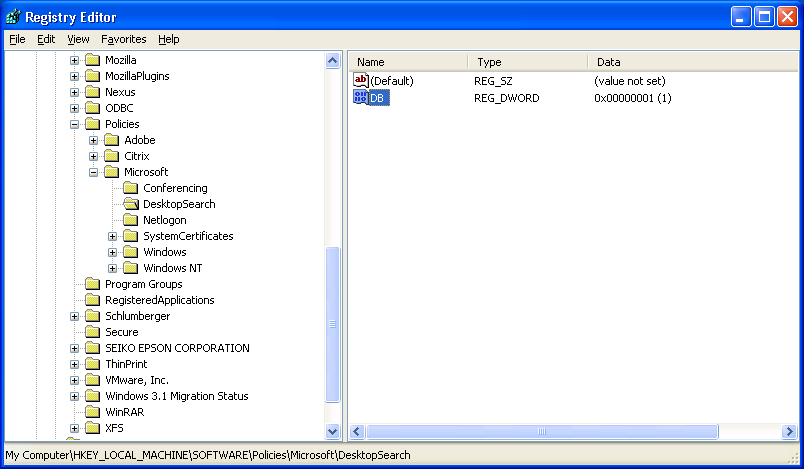
Task: Select the DB DWORD value icon
Action: point(360,97)
